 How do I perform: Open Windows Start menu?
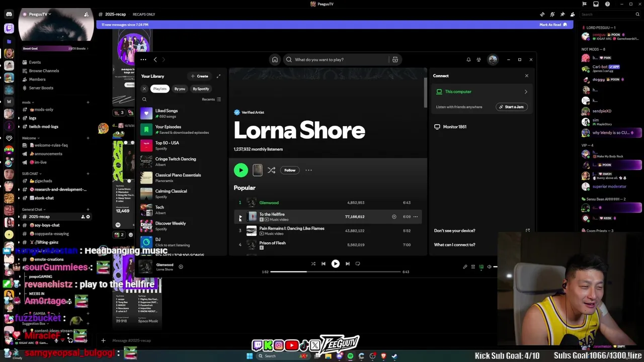coord(250,356)
